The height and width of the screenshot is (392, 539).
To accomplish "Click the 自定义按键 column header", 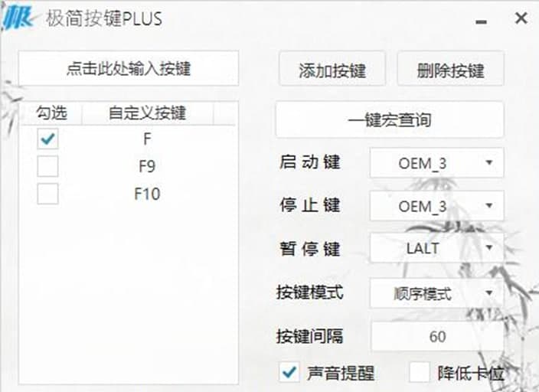I will point(147,113).
